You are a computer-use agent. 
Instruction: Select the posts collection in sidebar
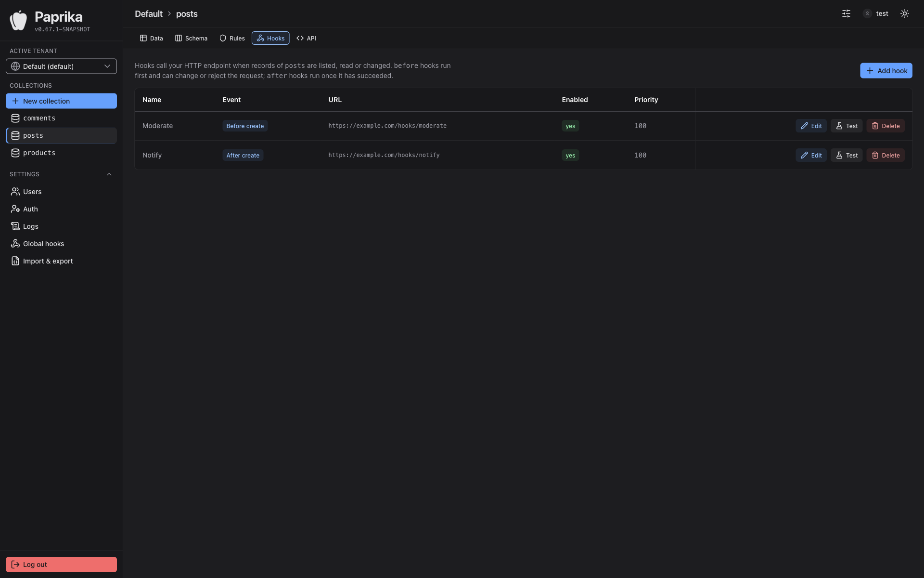[61, 135]
